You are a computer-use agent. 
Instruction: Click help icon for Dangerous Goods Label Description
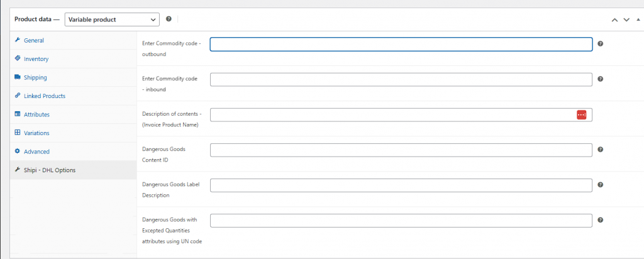pos(601,185)
